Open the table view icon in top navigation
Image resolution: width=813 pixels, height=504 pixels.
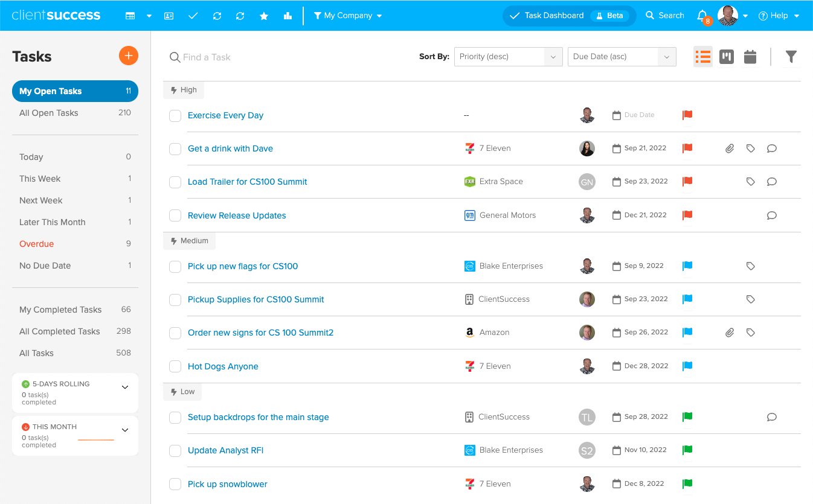130,16
